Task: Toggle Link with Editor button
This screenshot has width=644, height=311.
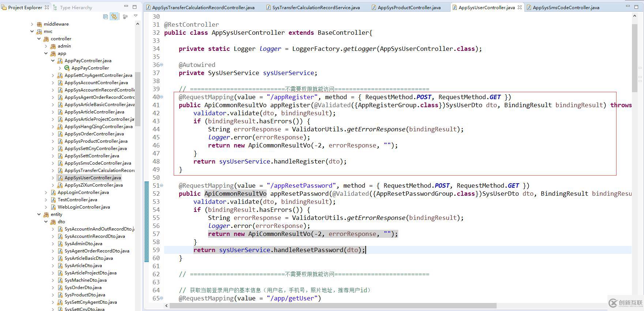Action: 114,16
